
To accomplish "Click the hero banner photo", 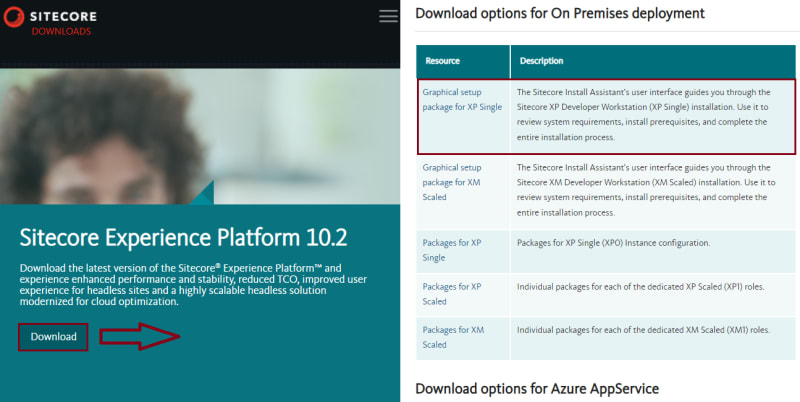I will 200,137.
